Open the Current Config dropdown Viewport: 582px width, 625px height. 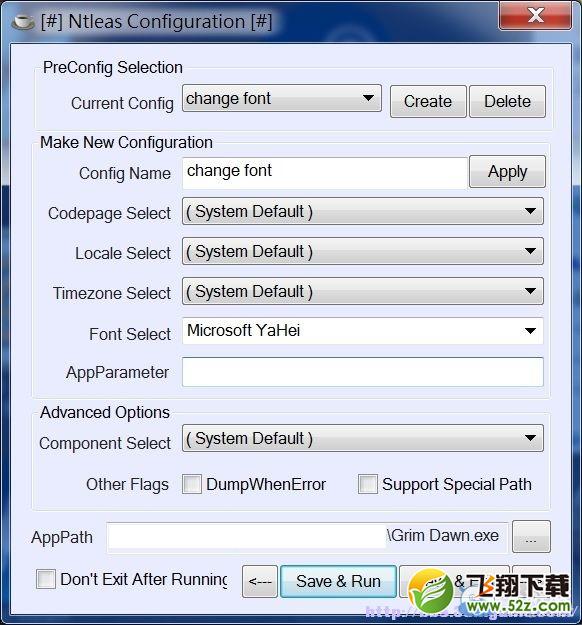tap(282, 98)
